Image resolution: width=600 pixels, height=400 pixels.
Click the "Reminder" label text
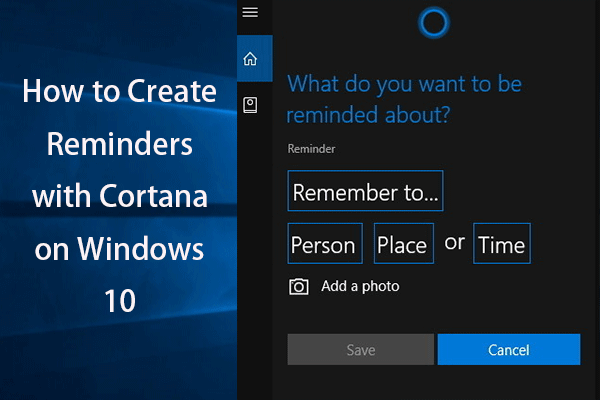311,149
